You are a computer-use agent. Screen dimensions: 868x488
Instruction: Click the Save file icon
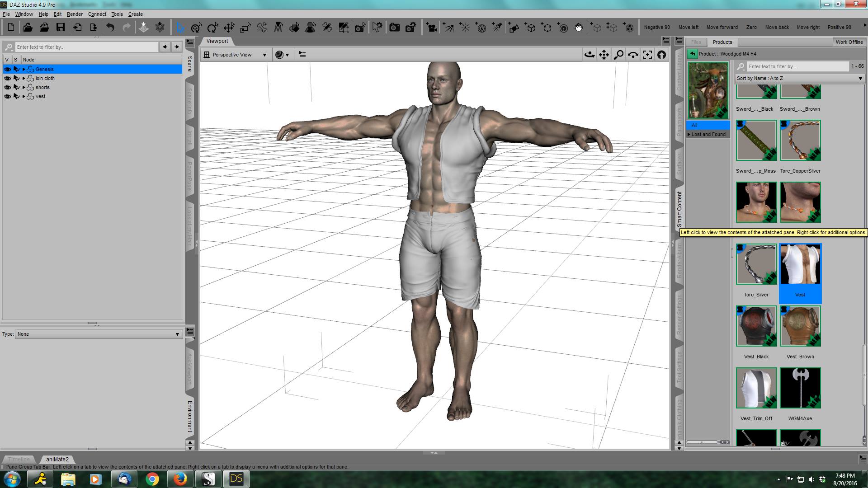60,28
